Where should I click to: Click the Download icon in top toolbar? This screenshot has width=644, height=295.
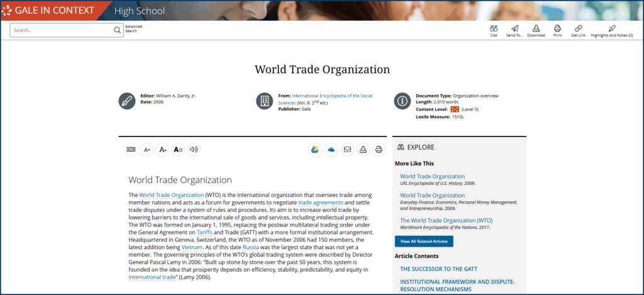pyautogui.click(x=536, y=28)
